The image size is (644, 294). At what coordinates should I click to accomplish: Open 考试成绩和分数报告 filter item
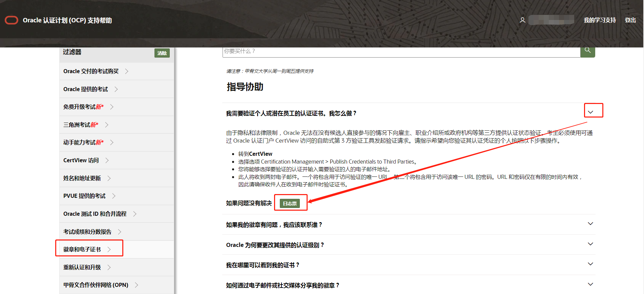[117, 232]
